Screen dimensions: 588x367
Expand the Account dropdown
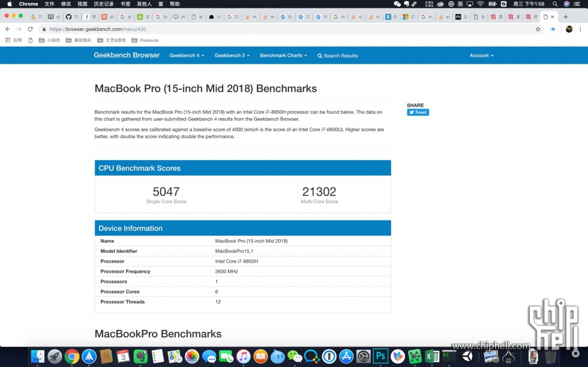[x=481, y=56]
